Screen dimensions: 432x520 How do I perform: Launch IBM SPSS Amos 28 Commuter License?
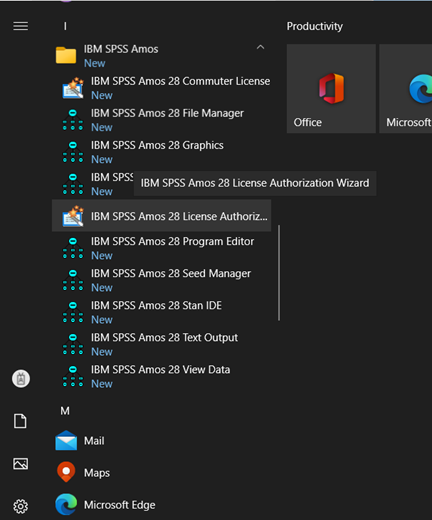[180, 81]
